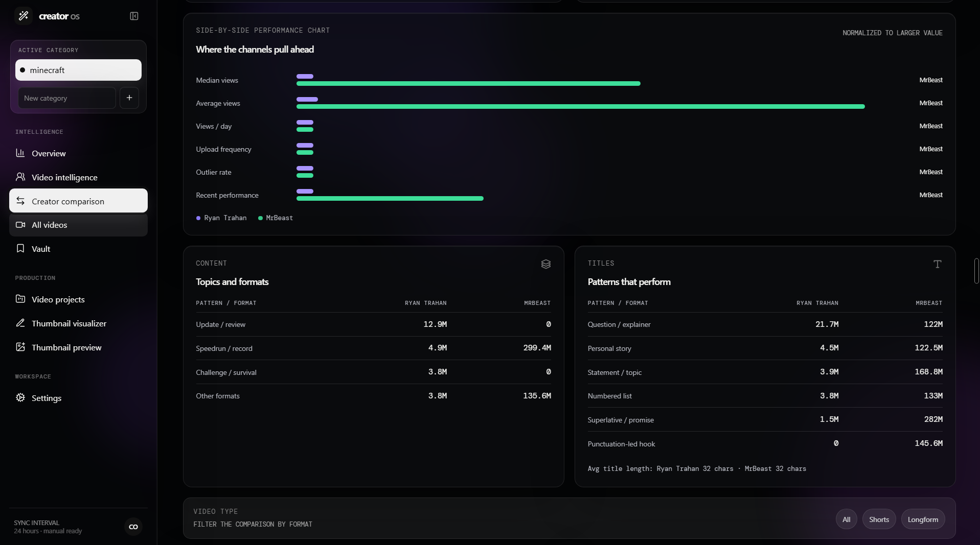The width and height of the screenshot is (980, 545).
Task: Click the Settings gear icon
Action: [20, 397]
